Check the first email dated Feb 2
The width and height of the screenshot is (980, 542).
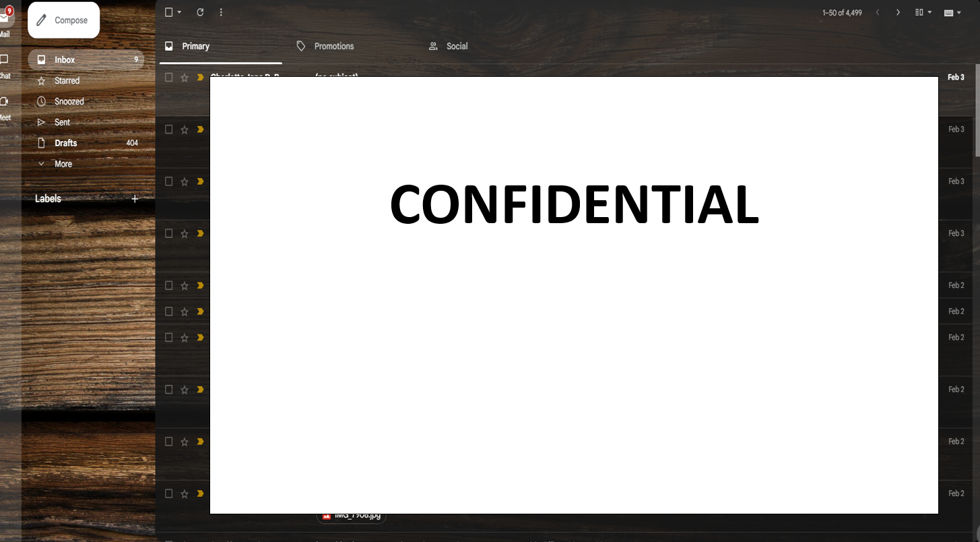coord(169,285)
